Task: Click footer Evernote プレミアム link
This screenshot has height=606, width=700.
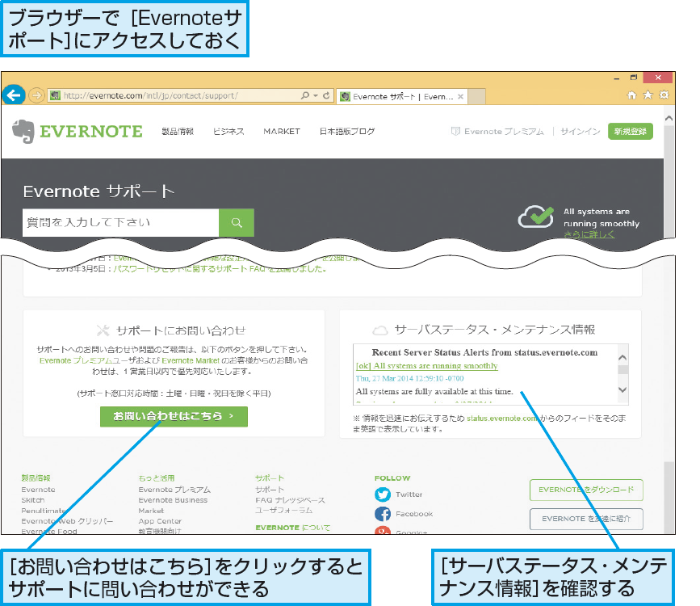Action: 174,490
